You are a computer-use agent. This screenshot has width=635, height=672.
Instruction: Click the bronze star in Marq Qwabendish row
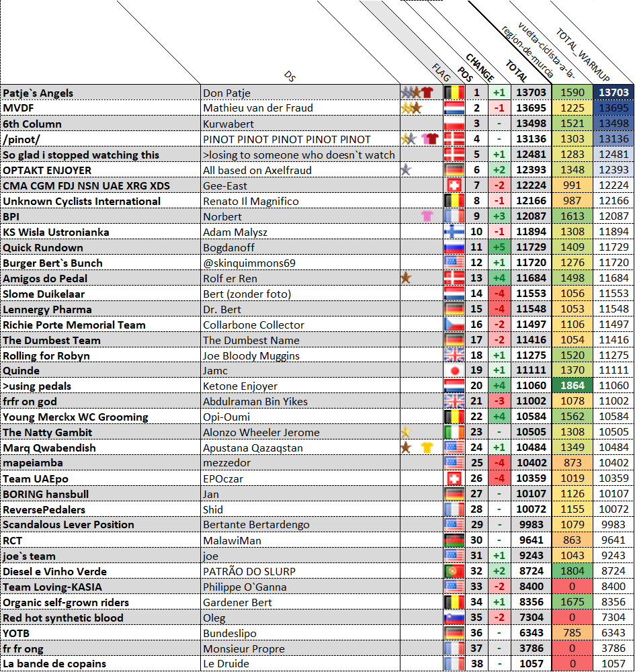click(406, 448)
